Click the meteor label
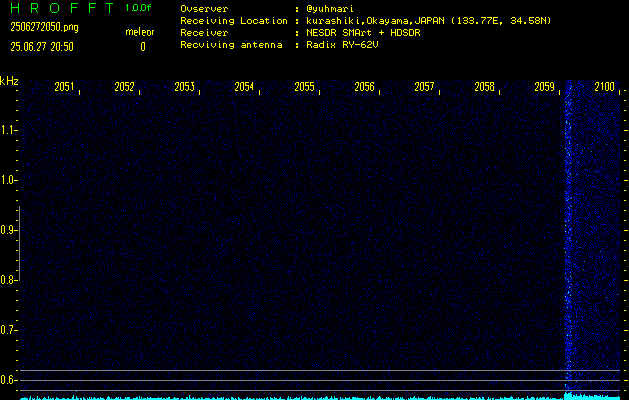The width and height of the screenshot is (629, 400). [x=140, y=32]
